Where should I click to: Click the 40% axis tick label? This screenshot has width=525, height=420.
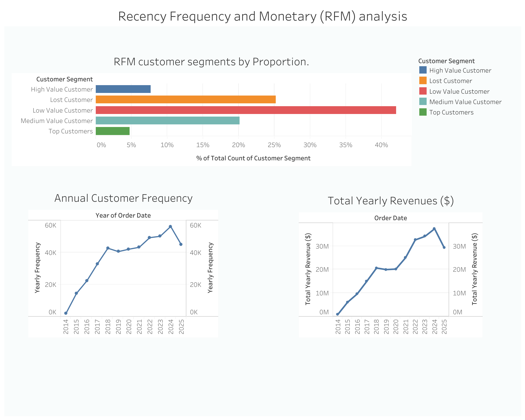381,145
